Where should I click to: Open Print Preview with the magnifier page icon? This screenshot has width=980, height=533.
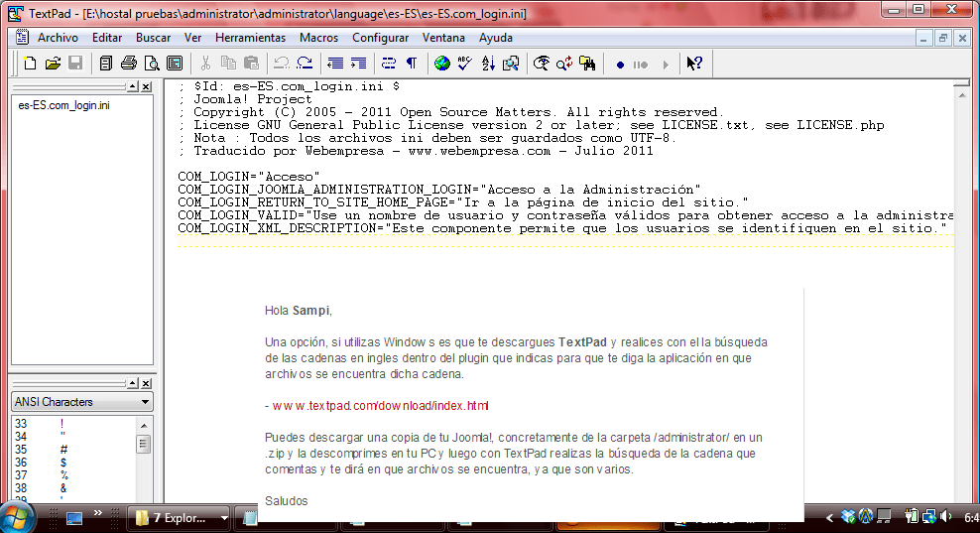152,64
